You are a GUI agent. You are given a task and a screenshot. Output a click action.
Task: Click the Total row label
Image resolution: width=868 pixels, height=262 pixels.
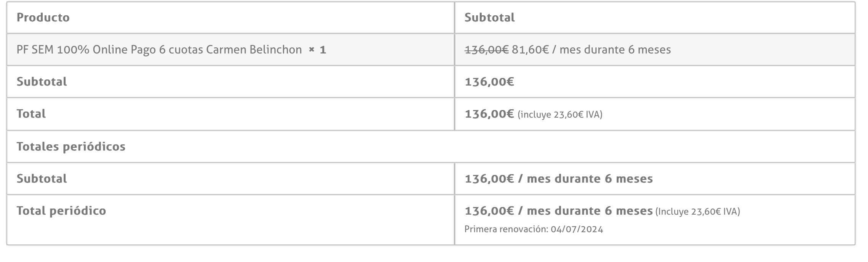[31, 114]
